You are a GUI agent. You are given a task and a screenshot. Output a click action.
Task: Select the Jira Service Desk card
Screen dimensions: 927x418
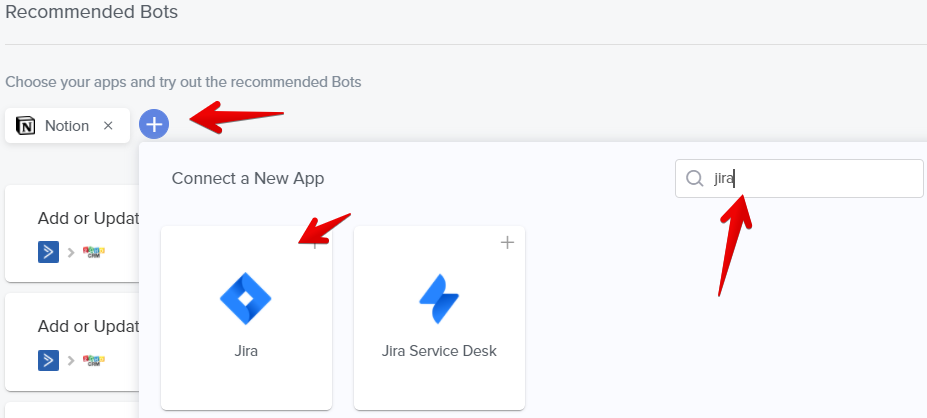439,317
